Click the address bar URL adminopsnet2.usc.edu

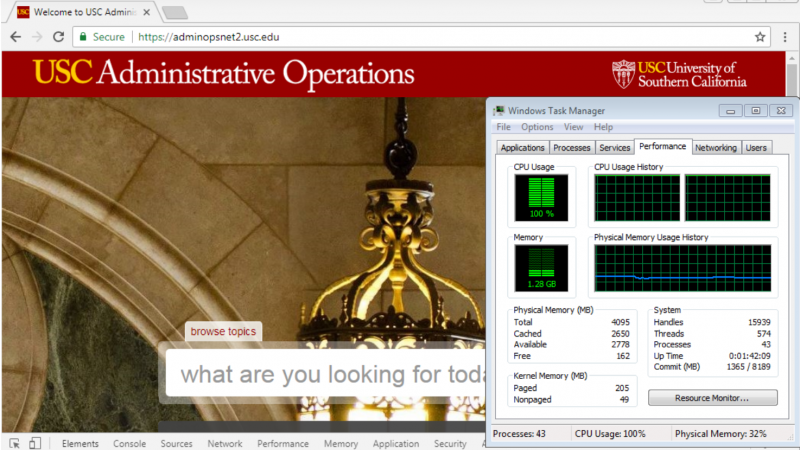209,37
